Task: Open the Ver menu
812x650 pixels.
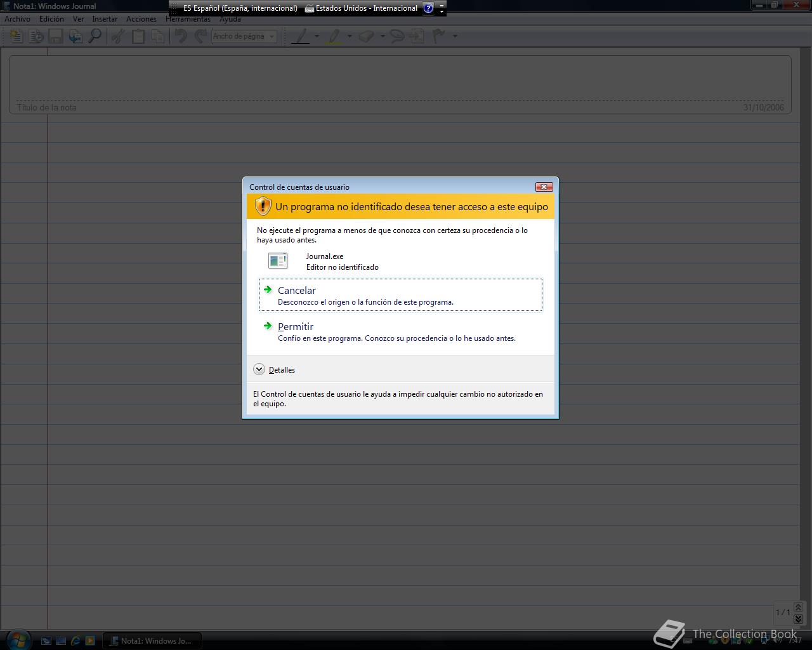Action: (78, 19)
